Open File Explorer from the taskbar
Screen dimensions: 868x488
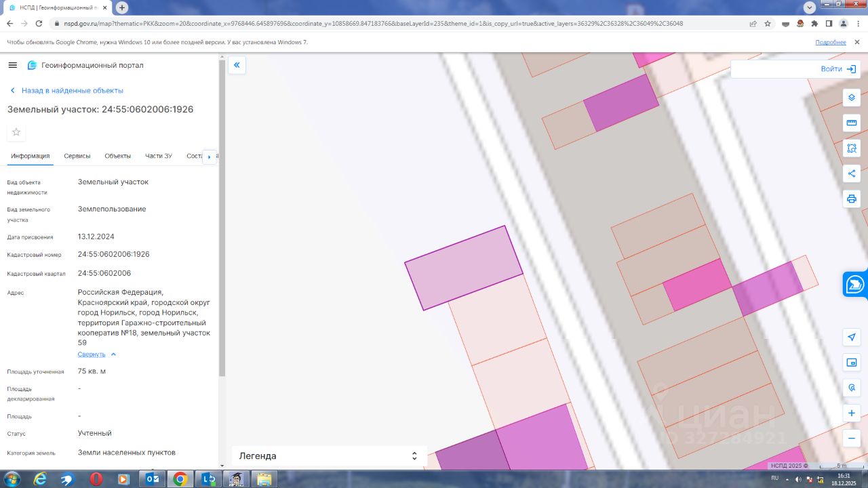[x=264, y=479]
